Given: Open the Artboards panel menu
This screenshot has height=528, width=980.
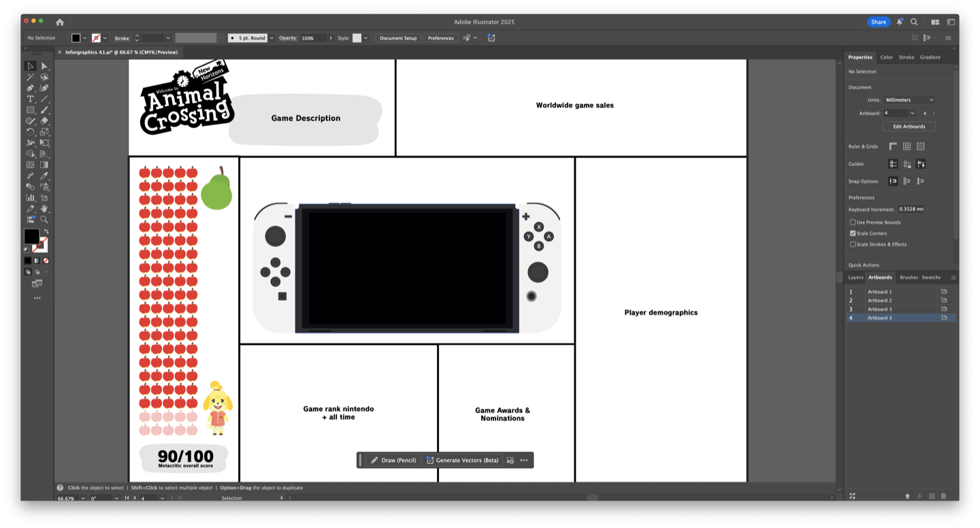Looking at the screenshot, I should [x=953, y=278].
